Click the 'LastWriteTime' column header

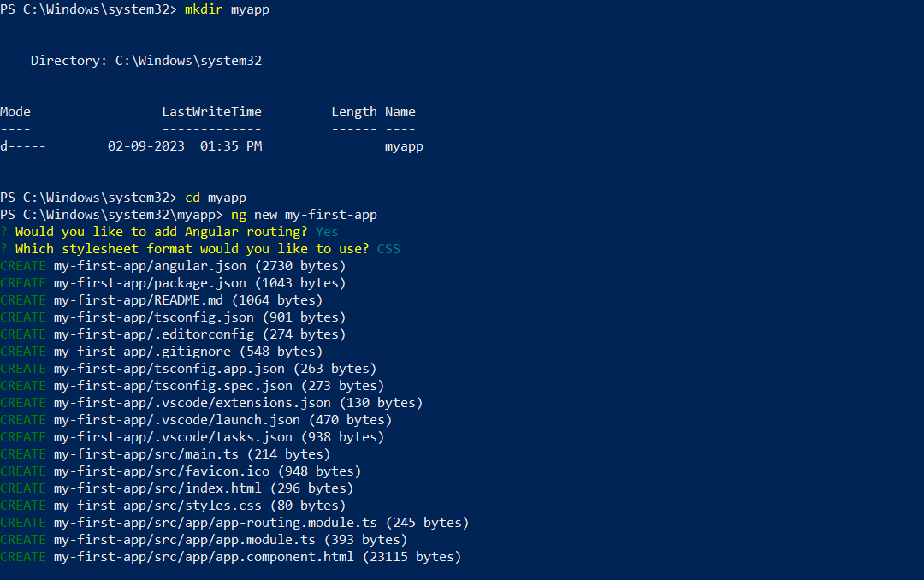[211, 112]
